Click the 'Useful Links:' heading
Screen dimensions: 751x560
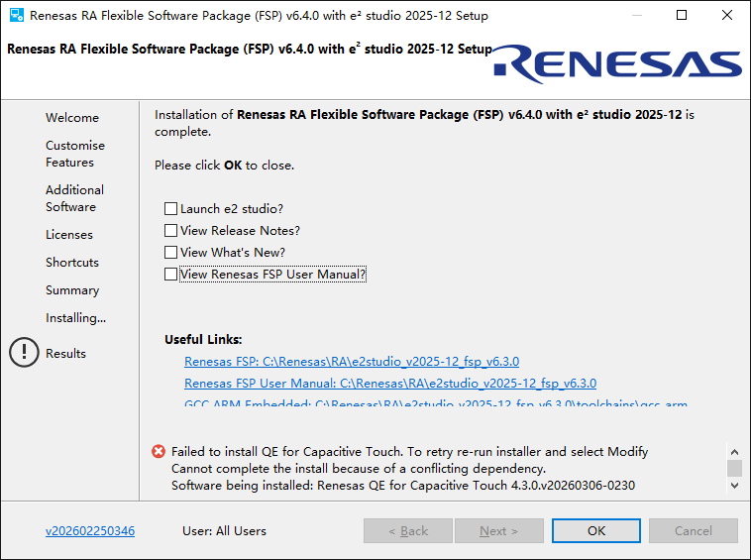(x=203, y=339)
